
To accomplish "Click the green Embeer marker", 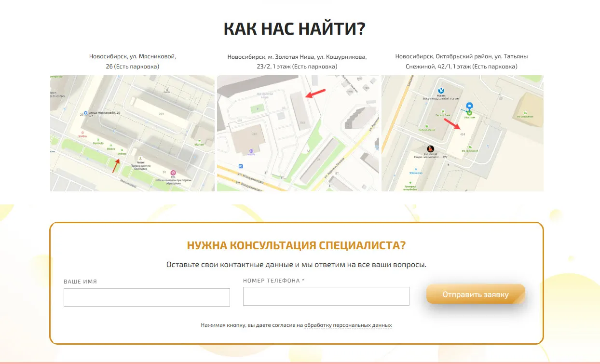I will pos(122,151).
